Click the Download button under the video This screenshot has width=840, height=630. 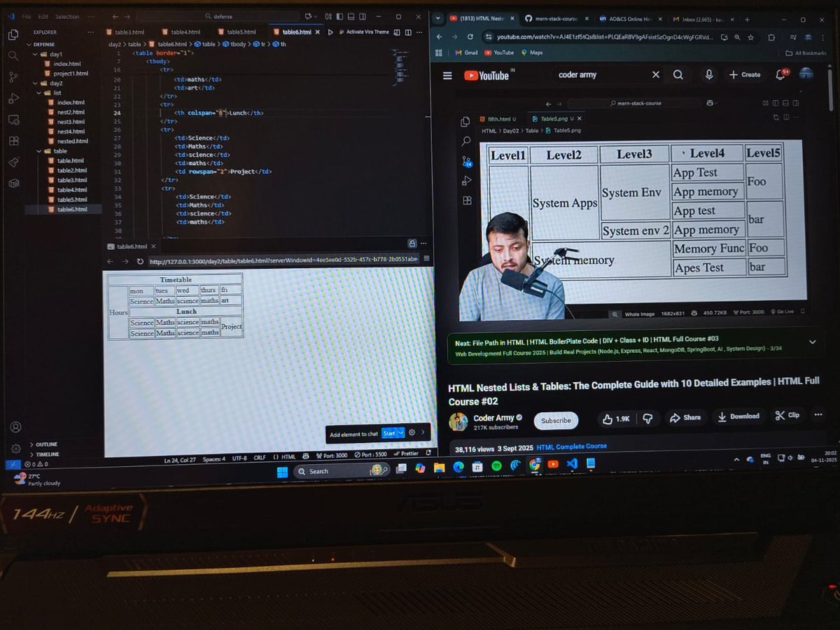(x=738, y=416)
